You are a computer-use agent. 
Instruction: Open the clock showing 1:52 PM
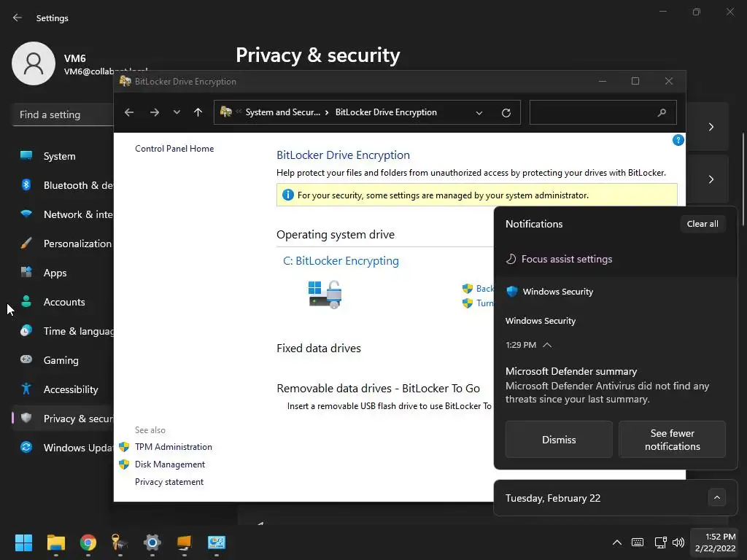coord(715,542)
